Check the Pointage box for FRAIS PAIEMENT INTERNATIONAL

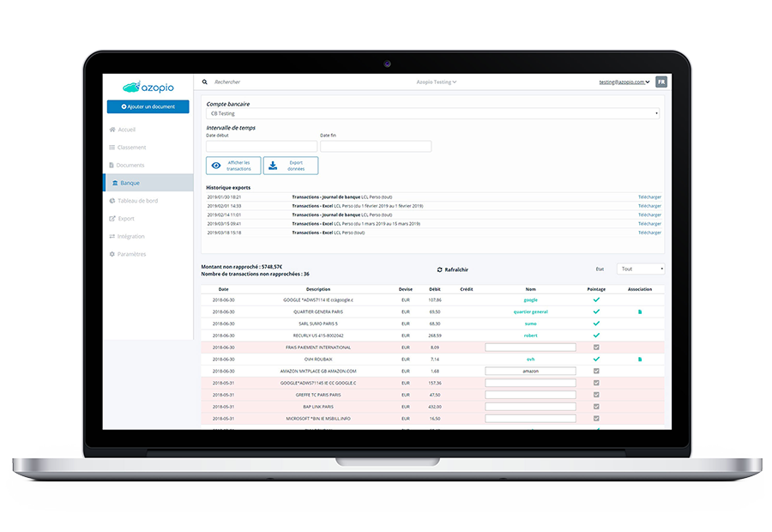point(597,347)
